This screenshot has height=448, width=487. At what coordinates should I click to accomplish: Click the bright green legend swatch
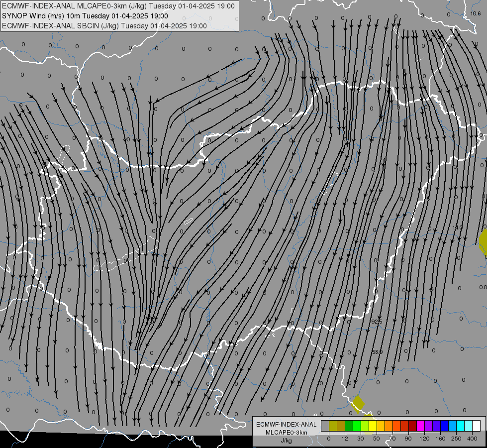(x=357, y=426)
